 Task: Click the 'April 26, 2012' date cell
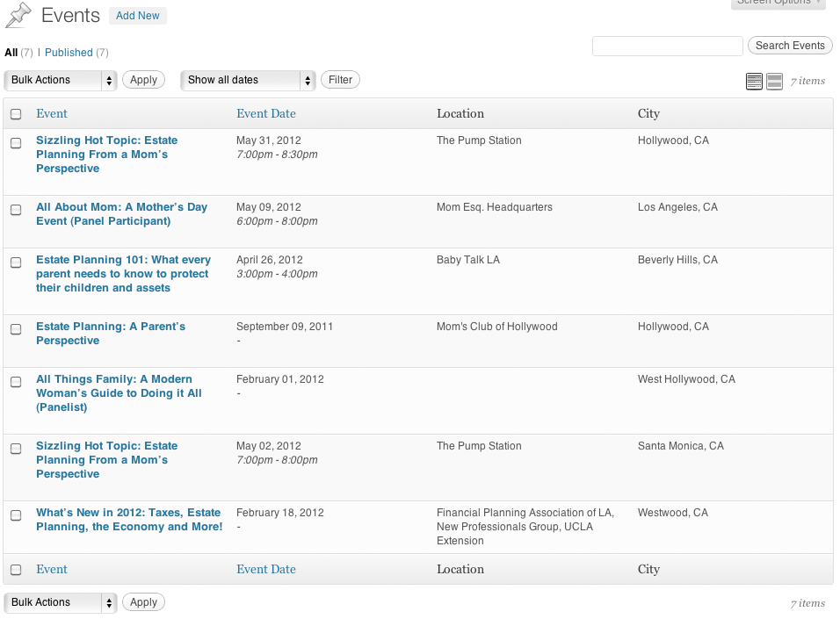pyautogui.click(x=270, y=260)
